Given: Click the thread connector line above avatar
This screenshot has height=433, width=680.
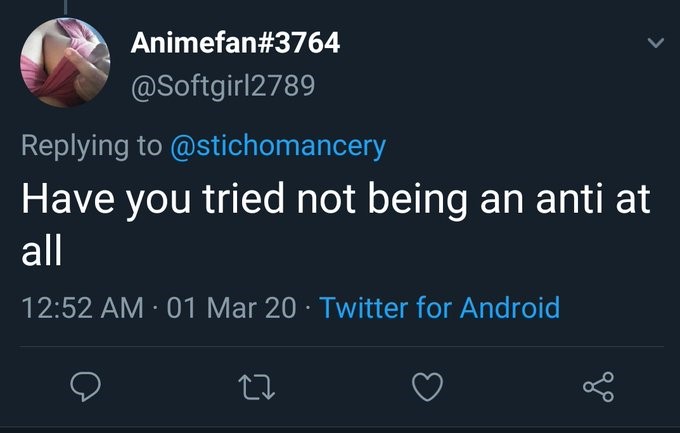Looking at the screenshot, I should (x=65, y=6).
